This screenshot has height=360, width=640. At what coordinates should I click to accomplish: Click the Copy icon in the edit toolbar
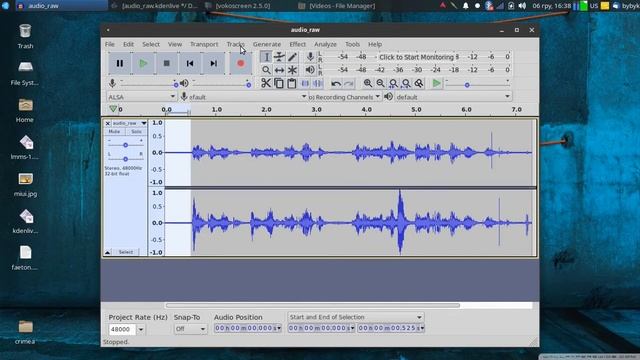coord(279,83)
